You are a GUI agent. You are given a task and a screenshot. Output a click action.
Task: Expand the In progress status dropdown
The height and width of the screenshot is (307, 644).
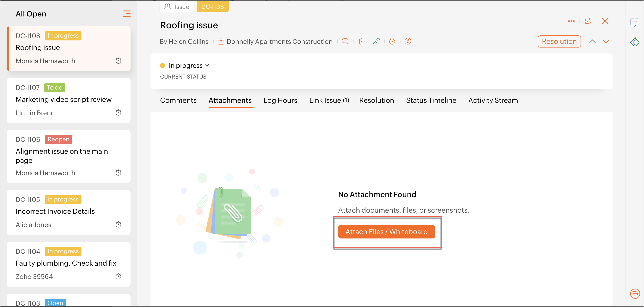(x=189, y=66)
